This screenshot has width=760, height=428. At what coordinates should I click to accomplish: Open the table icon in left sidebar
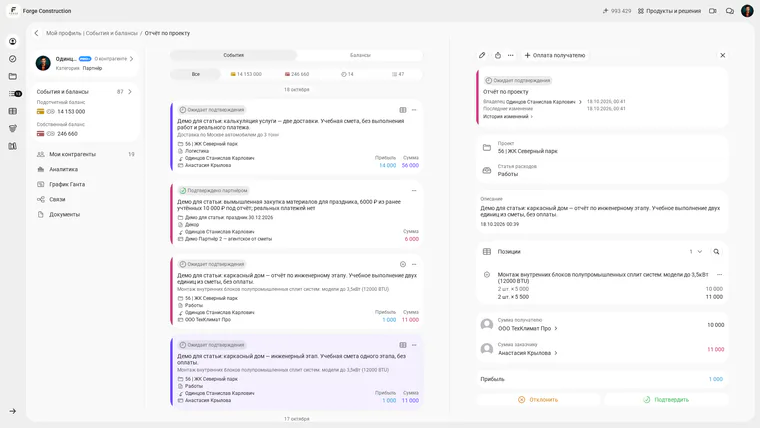click(13, 111)
